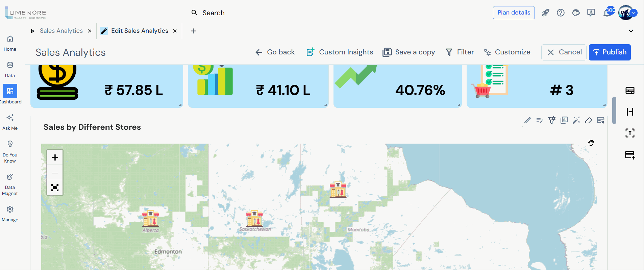Click the Search field at the top
Image resolution: width=644 pixels, height=270 pixels.
point(214,13)
